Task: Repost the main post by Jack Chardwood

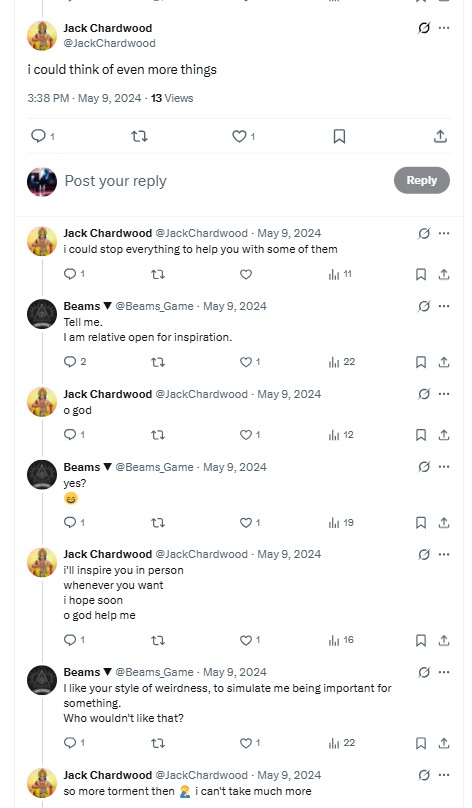Action: (x=139, y=136)
